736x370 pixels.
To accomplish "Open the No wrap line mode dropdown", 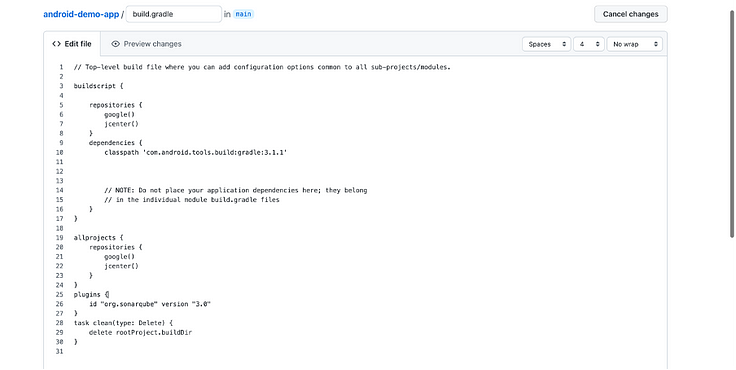I will [635, 44].
